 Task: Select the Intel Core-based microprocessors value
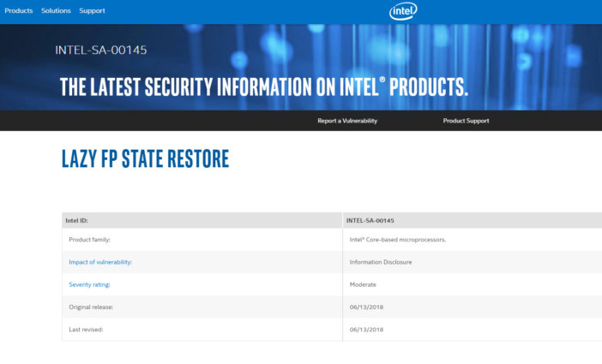click(x=398, y=240)
